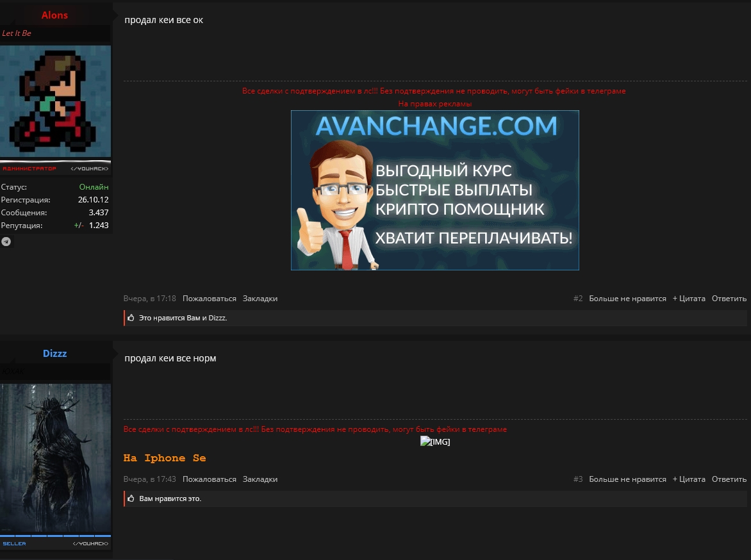Click the SELLER rank banner under Dizzz
Viewport: 751px width, 560px height.
click(56, 543)
